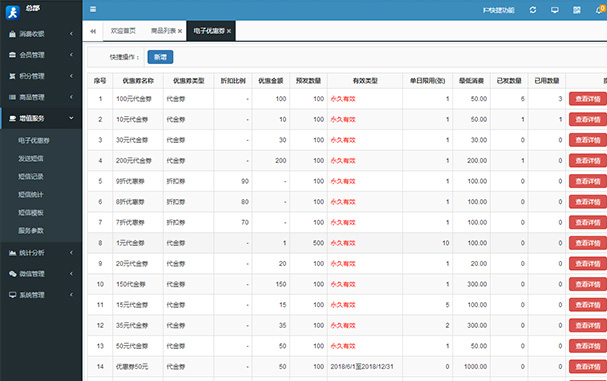Viewport: 607px width, 381px height.
Task: Close the 电子优惠券 tab with its x
Action: coord(229,31)
